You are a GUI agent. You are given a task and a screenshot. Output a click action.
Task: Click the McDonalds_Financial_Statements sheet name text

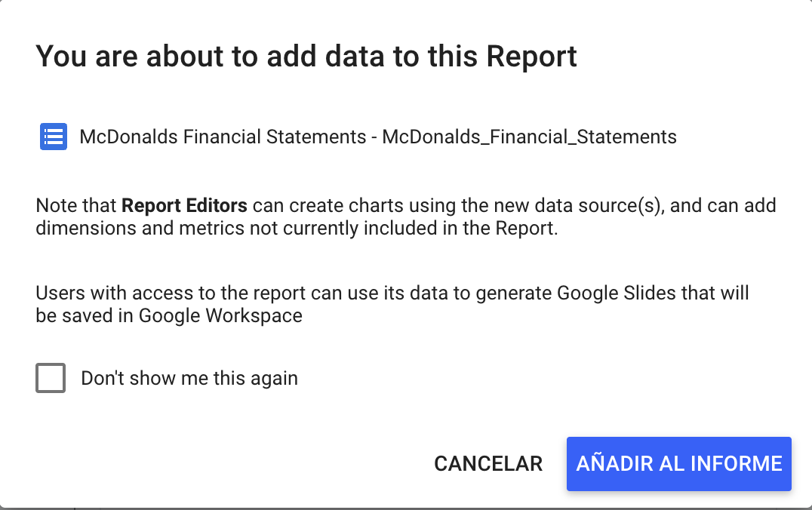coord(529,137)
